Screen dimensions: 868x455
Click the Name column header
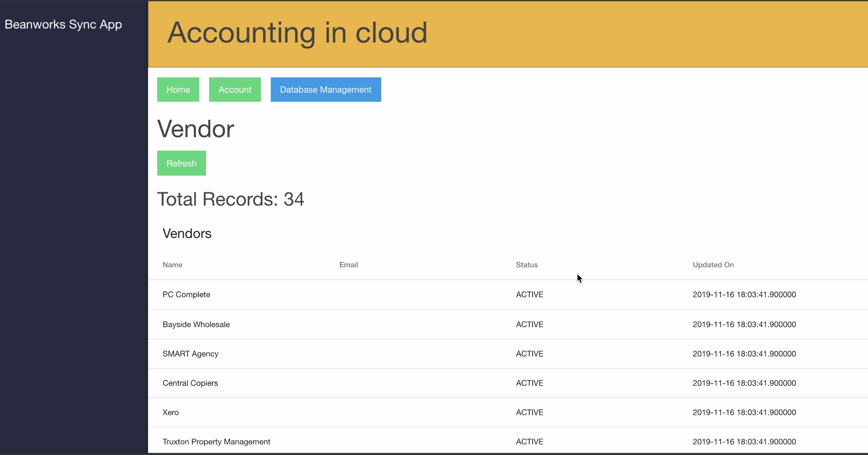click(172, 265)
